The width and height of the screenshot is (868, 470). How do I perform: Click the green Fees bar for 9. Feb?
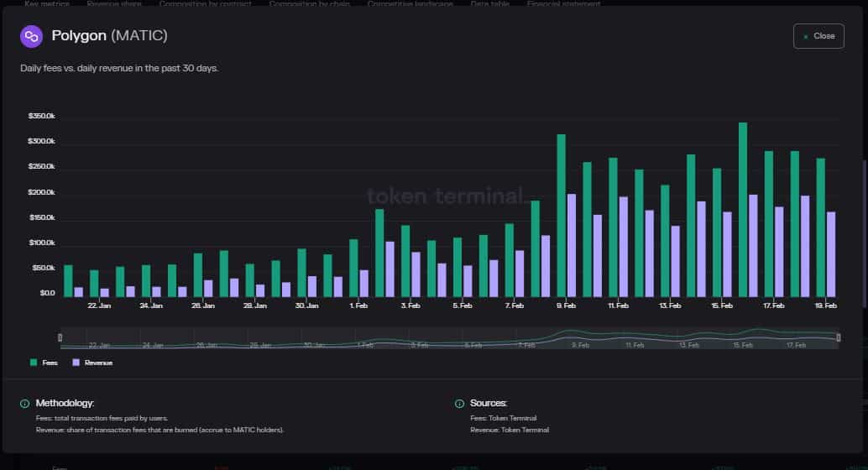pos(561,216)
